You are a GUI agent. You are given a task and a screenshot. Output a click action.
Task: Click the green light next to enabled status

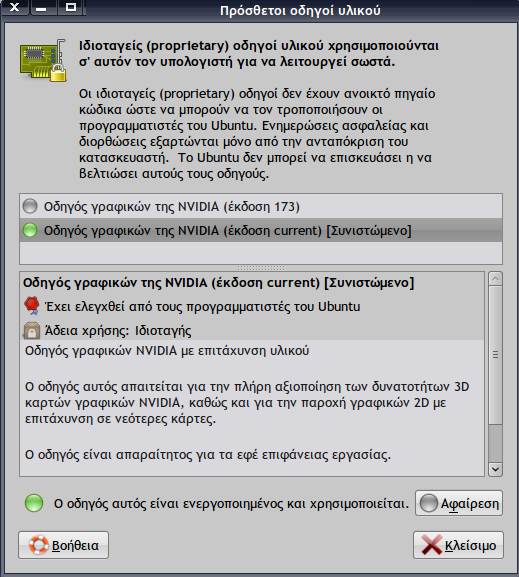pyautogui.click(x=34, y=503)
